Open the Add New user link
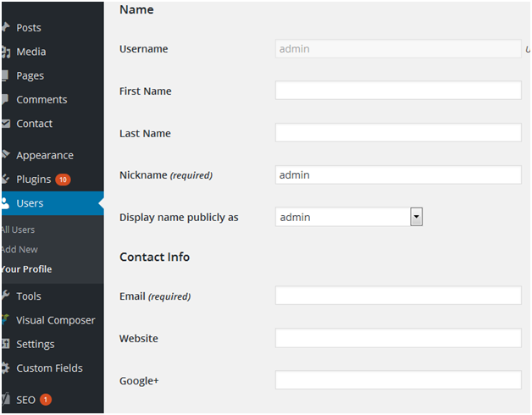This screenshot has height=415, width=532. (x=19, y=249)
